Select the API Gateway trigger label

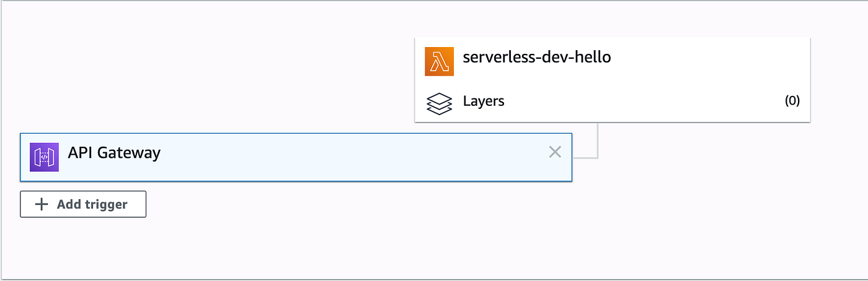tap(114, 153)
